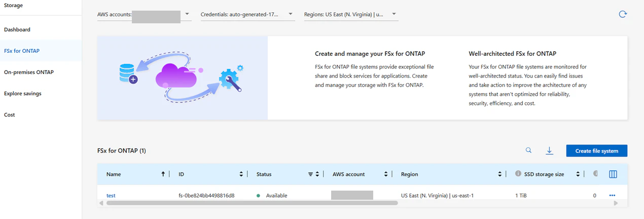Click the 1 TiB storage size cell
This screenshot has height=219, width=644.
(x=521, y=195)
